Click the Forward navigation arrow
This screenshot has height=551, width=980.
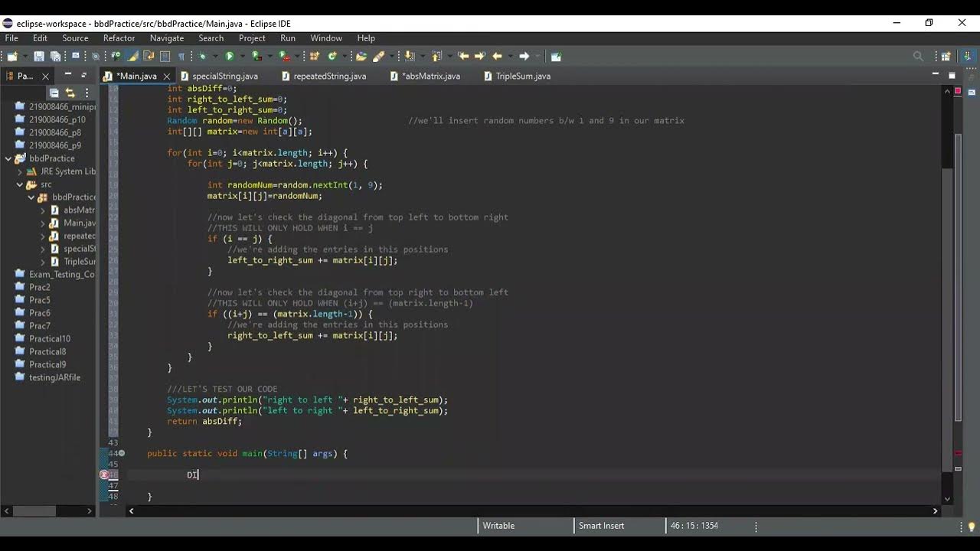(524, 56)
